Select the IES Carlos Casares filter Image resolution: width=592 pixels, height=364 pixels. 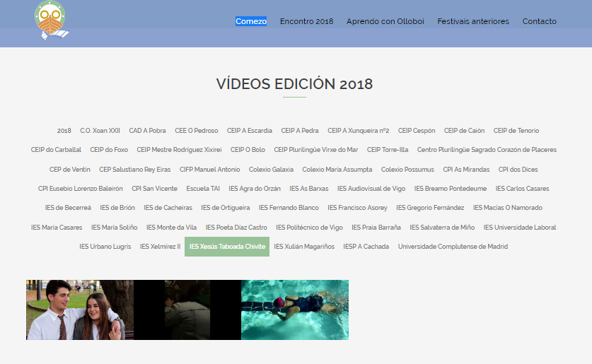(x=522, y=188)
